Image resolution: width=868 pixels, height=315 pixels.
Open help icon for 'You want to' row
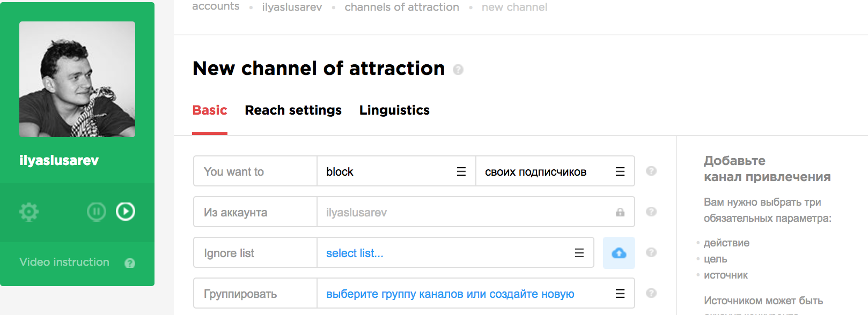(651, 171)
